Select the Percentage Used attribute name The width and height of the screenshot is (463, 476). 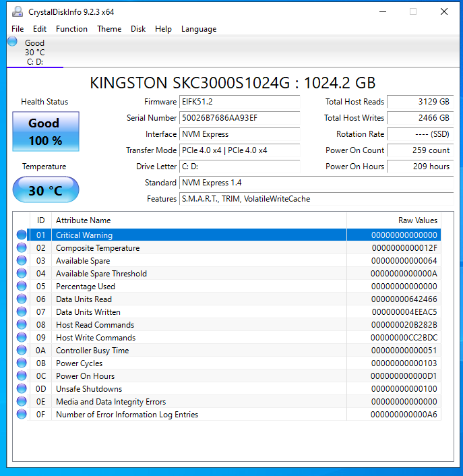[86, 287]
